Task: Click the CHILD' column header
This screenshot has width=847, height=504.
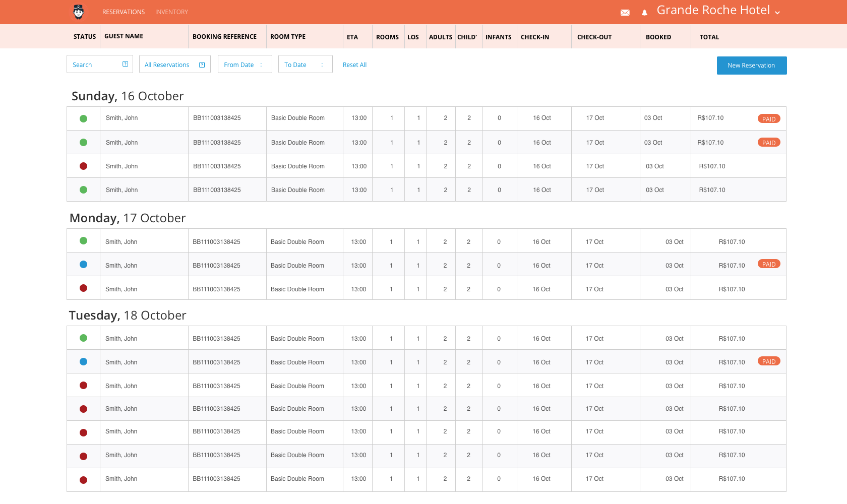Action: click(467, 37)
